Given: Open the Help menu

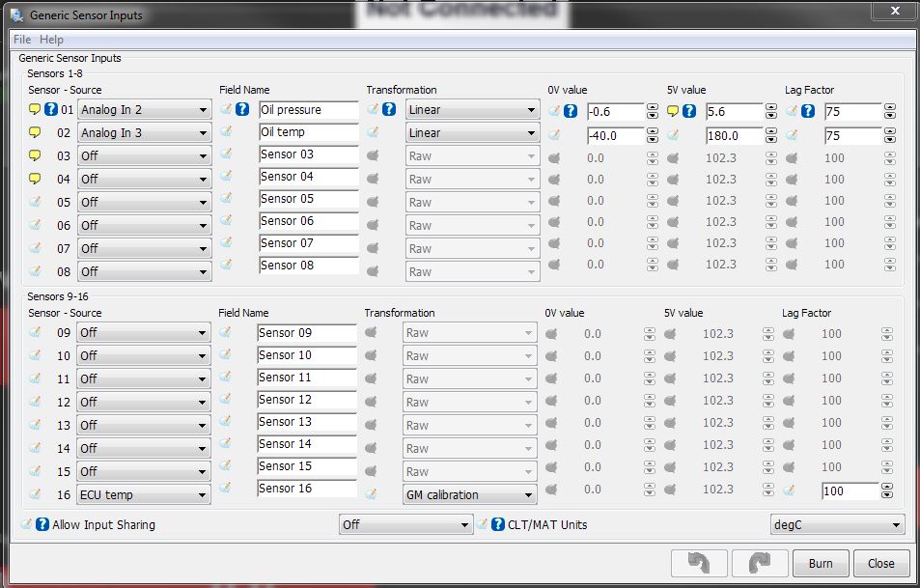Looking at the screenshot, I should pos(51,40).
